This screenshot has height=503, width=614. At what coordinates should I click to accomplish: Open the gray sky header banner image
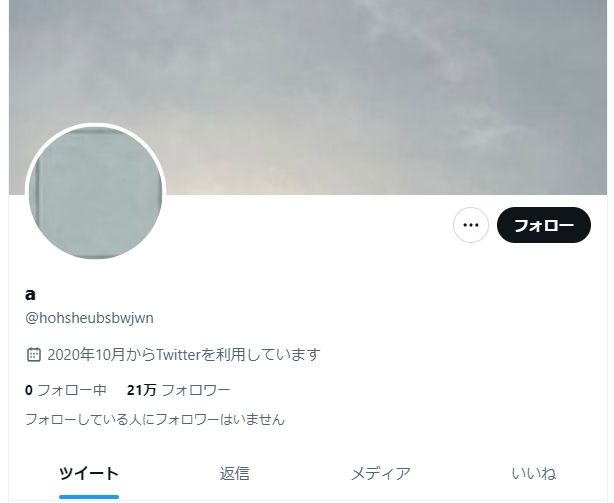(308, 97)
